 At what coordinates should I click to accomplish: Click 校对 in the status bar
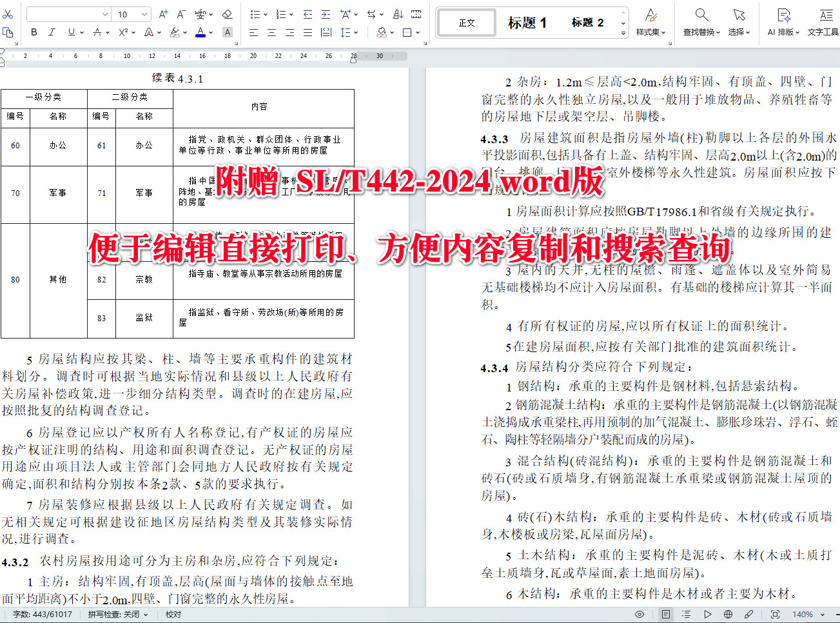pos(173,614)
